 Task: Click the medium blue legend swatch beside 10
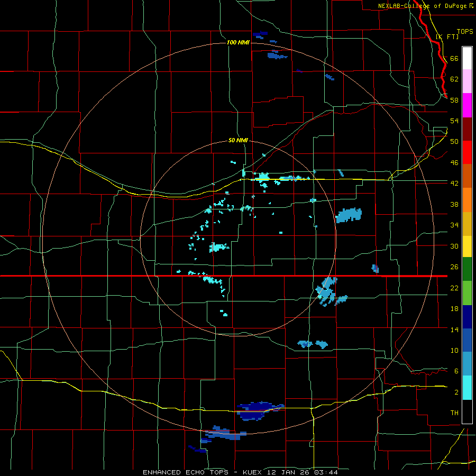(x=467, y=340)
